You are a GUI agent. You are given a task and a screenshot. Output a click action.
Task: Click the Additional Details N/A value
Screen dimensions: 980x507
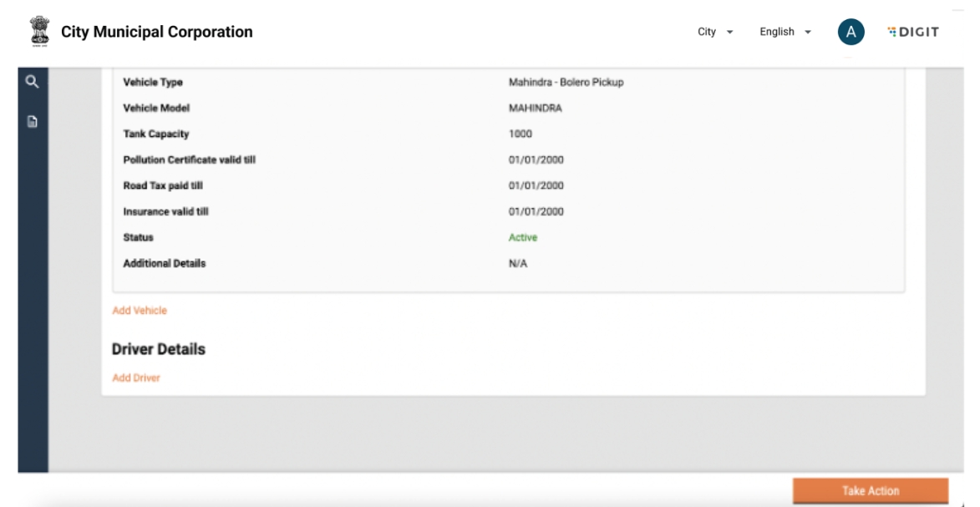click(x=518, y=264)
